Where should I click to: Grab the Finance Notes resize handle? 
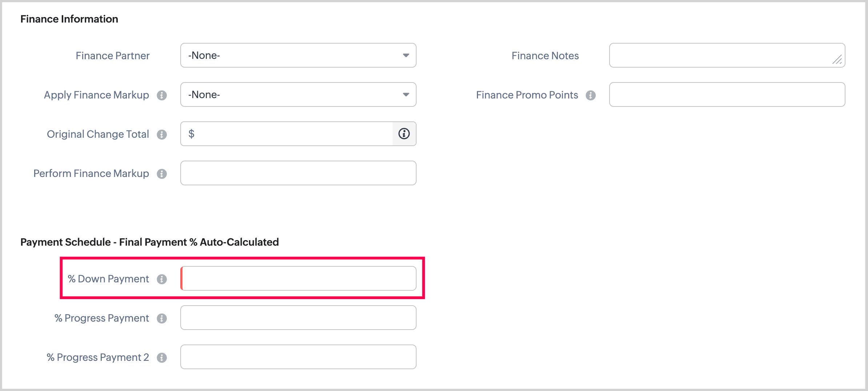click(x=837, y=60)
